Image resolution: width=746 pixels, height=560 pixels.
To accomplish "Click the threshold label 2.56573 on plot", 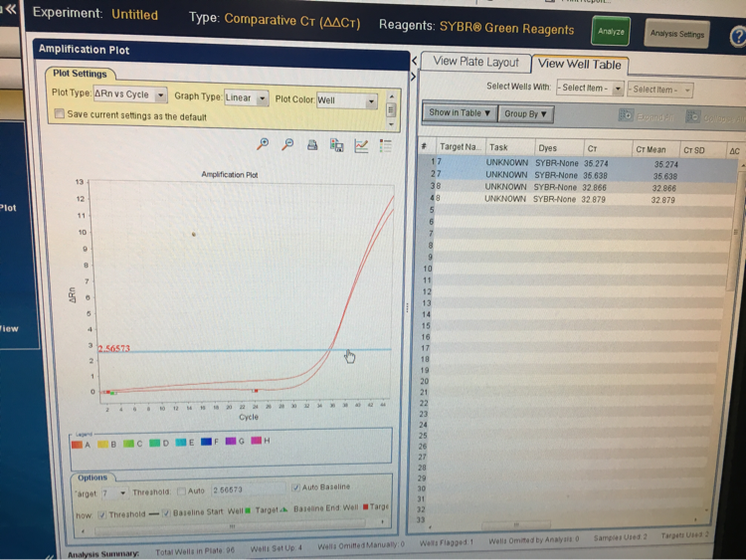I will pyautogui.click(x=114, y=348).
